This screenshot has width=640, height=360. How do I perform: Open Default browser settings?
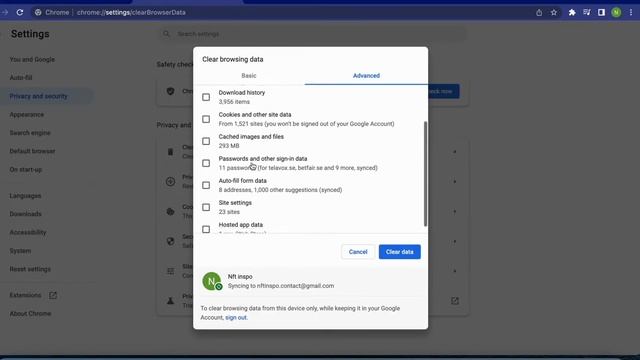(32, 151)
